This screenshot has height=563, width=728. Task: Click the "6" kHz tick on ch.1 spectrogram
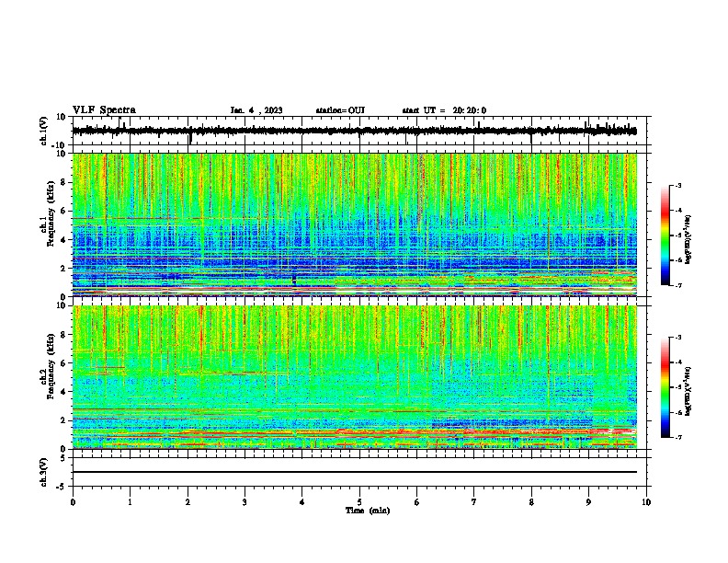[x=64, y=211]
